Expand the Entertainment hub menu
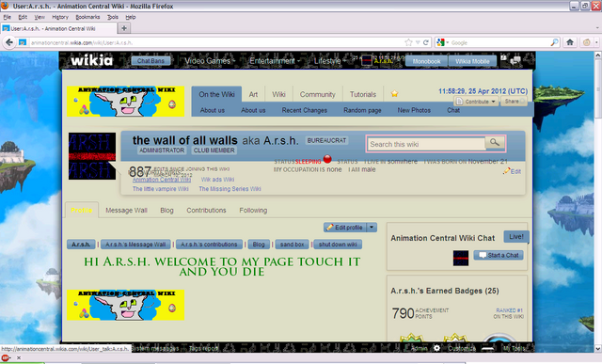602x364 pixels. tap(275, 61)
